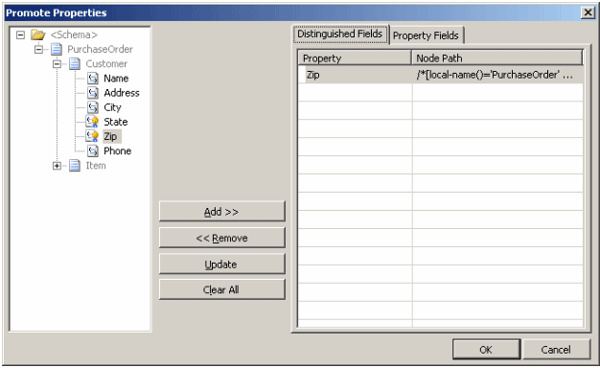
Task: Select the Zip property cell in grid
Action: pyautogui.click(x=355, y=75)
